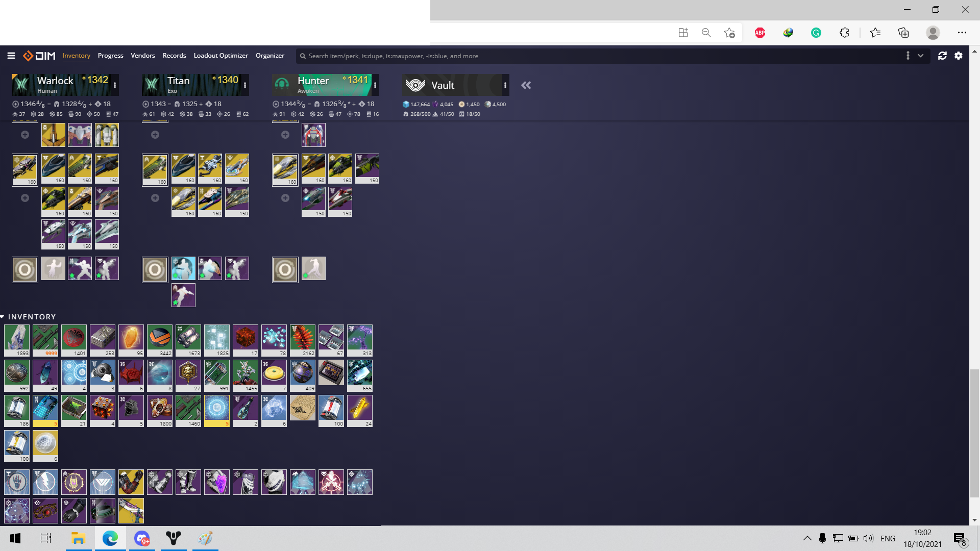Viewport: 980px width, 551px height.
Task: Open the AdBlock Plus extension
Action: [760, 33]
